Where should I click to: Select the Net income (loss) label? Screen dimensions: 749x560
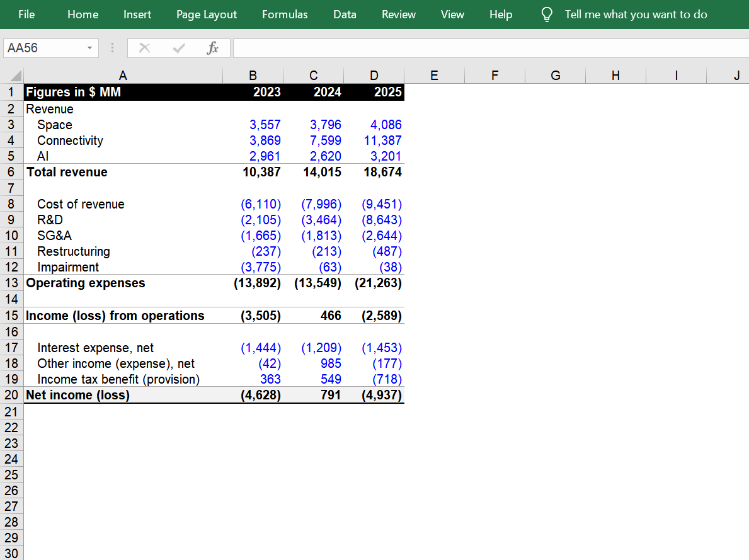coord(123,395)
